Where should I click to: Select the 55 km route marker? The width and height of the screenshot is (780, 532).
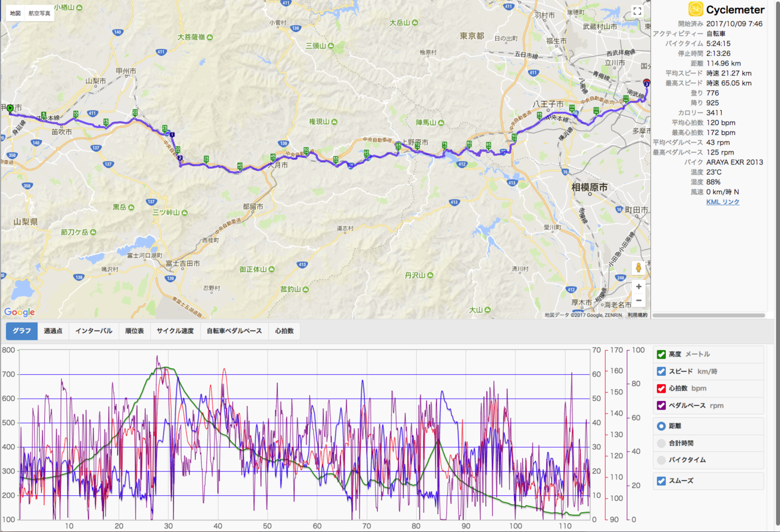[x=336, y=159]
